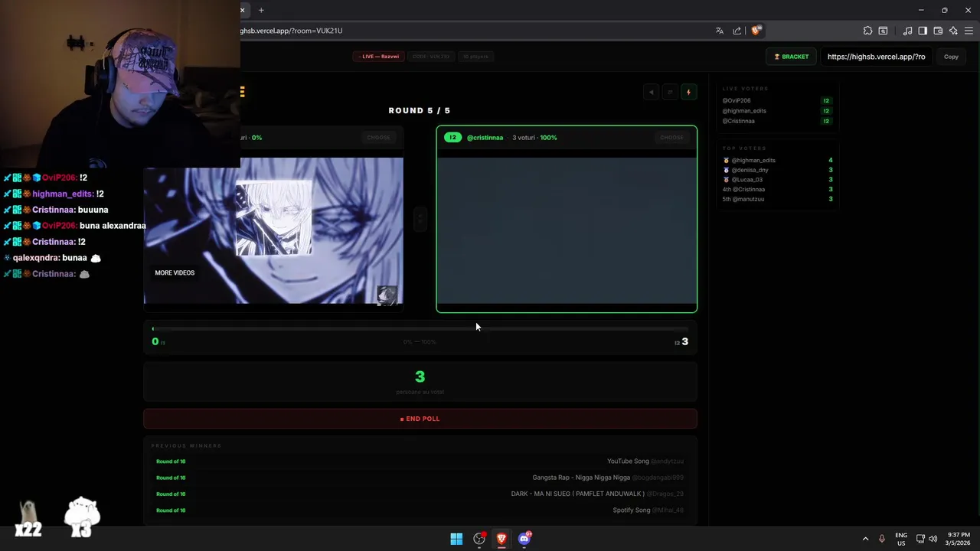
Task: Click @OviP206 in Live Voters
Action: click(x=737, y=101)
